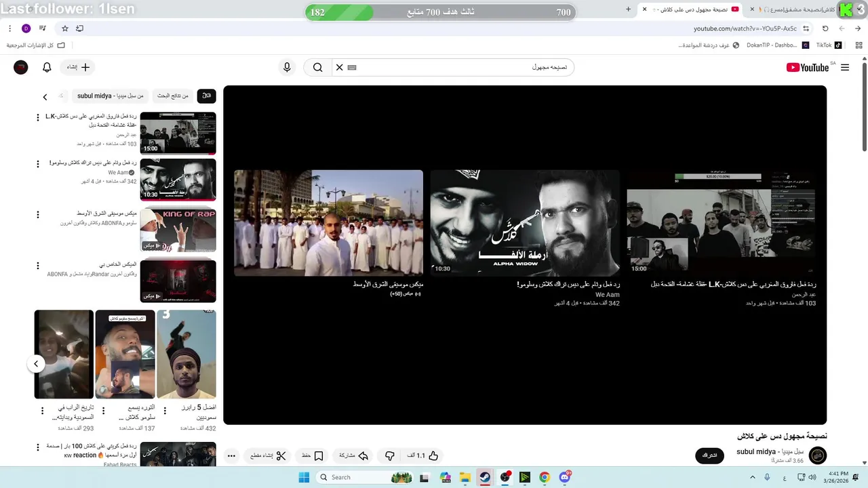
Task: Open options for ميكس موسيقى الشرق الأوسط
Action: click(x=38, y=214)
